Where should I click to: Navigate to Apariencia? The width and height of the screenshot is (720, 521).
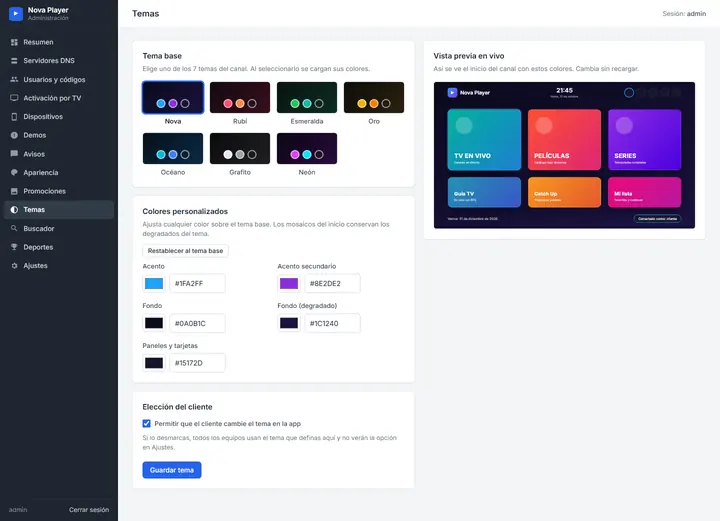coord(59,173)
